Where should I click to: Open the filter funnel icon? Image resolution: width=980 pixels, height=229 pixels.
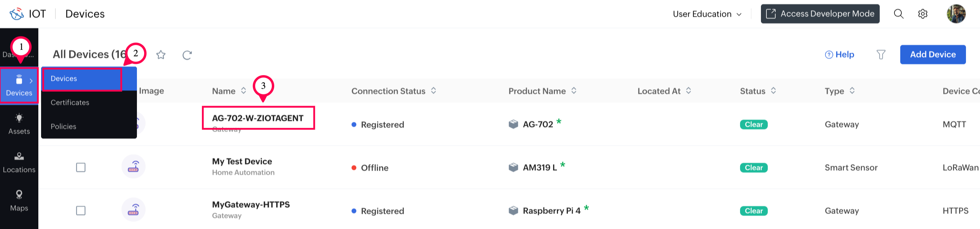pyautogui.click(x=881, y=55)
